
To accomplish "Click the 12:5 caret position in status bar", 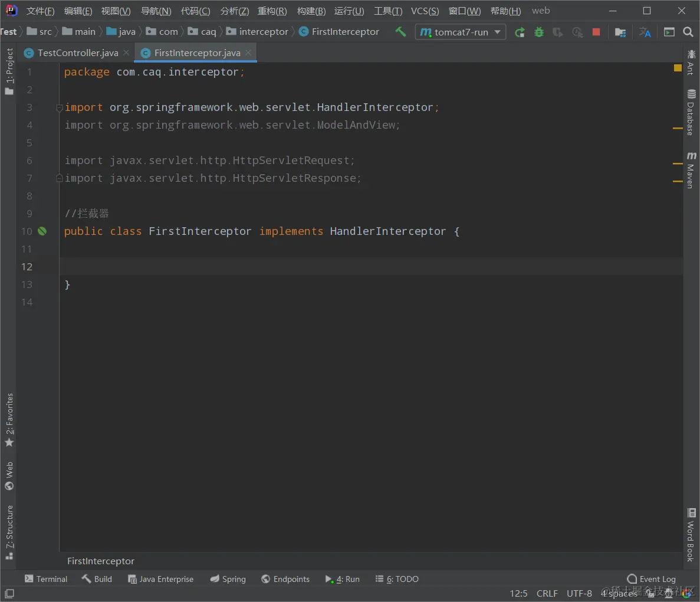I will pos(518,594).
